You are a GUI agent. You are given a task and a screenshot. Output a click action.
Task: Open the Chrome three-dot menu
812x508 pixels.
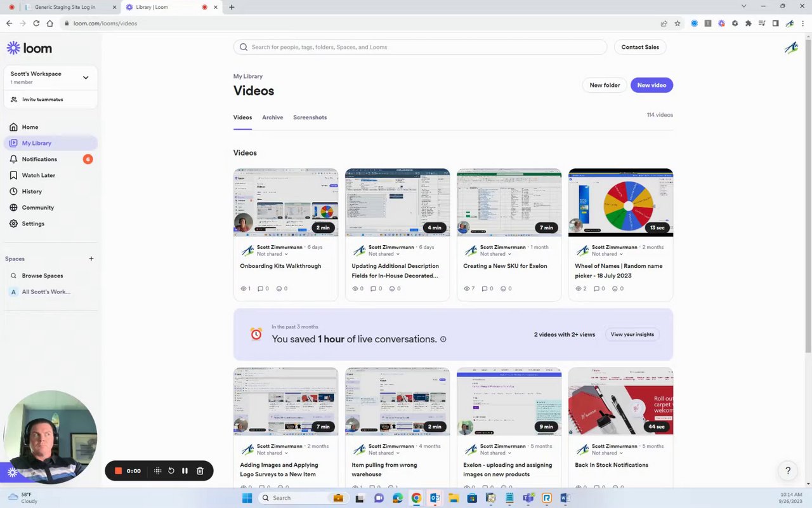tap(803, 23)
